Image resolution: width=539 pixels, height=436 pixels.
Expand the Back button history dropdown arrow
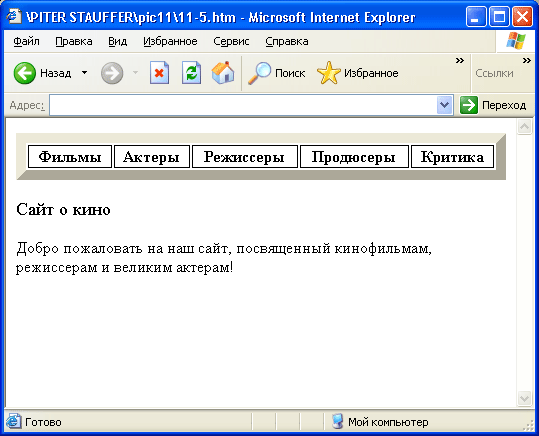(85, 73)
